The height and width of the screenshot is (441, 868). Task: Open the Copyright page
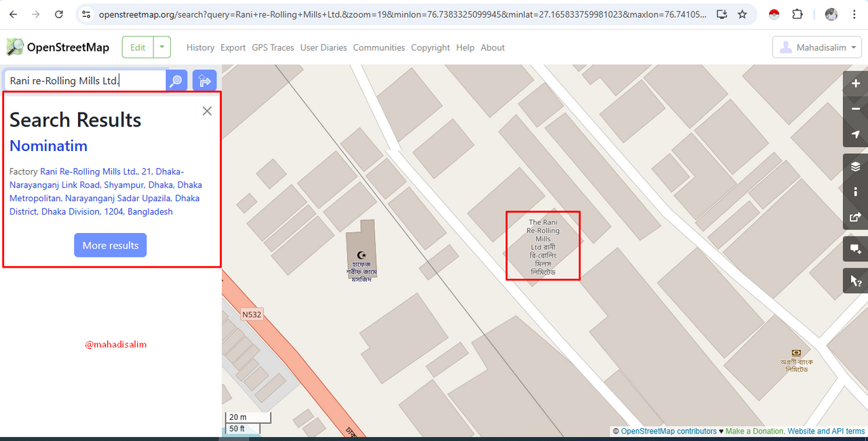431,47
